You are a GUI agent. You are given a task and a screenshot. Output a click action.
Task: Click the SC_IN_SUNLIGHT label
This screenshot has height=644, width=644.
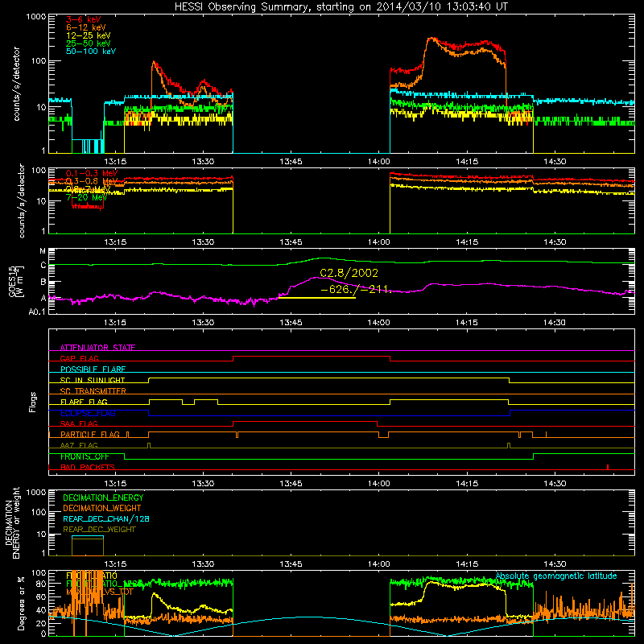pos(93,380)
